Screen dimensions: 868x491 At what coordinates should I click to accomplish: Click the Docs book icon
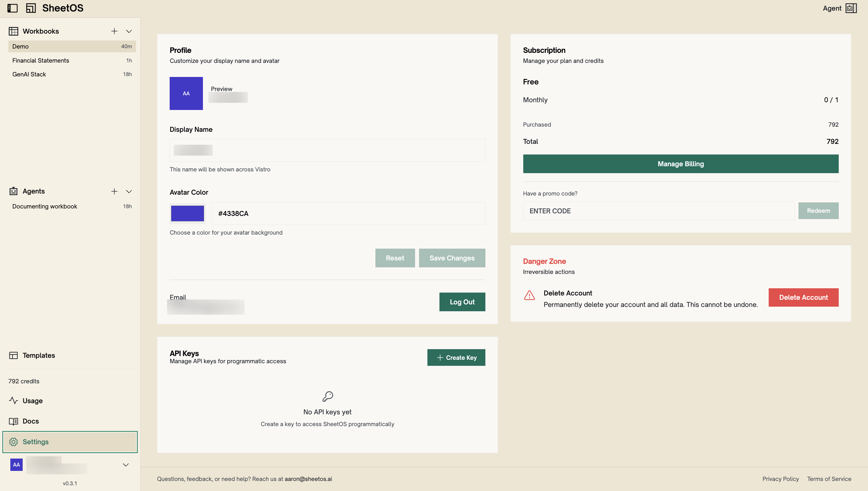tap(13, 421)
